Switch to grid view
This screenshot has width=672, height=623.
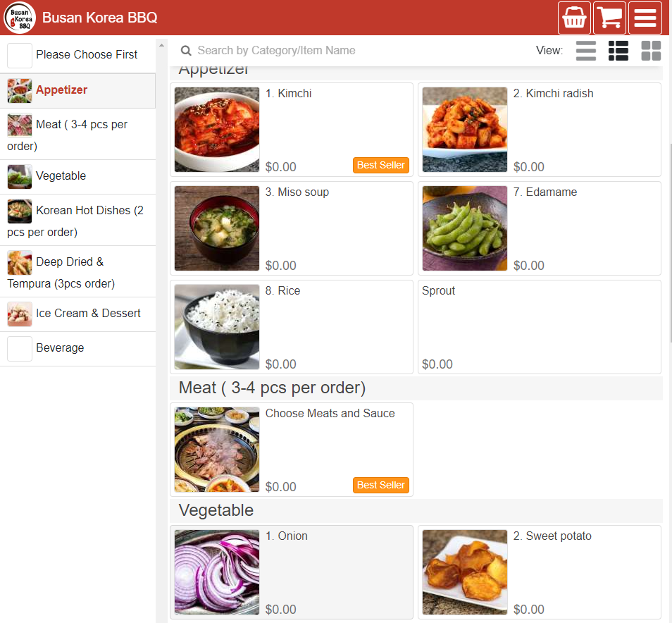(650, 51)
